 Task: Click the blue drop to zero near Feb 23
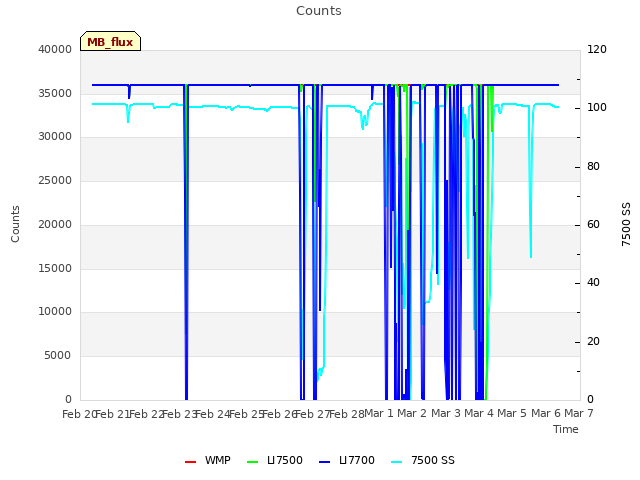(187, 242)
